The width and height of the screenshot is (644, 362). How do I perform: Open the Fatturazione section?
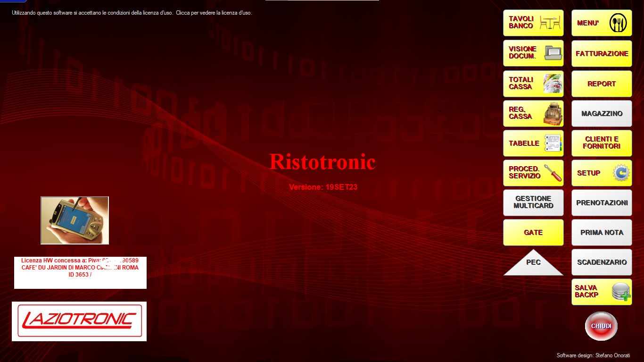602,53
